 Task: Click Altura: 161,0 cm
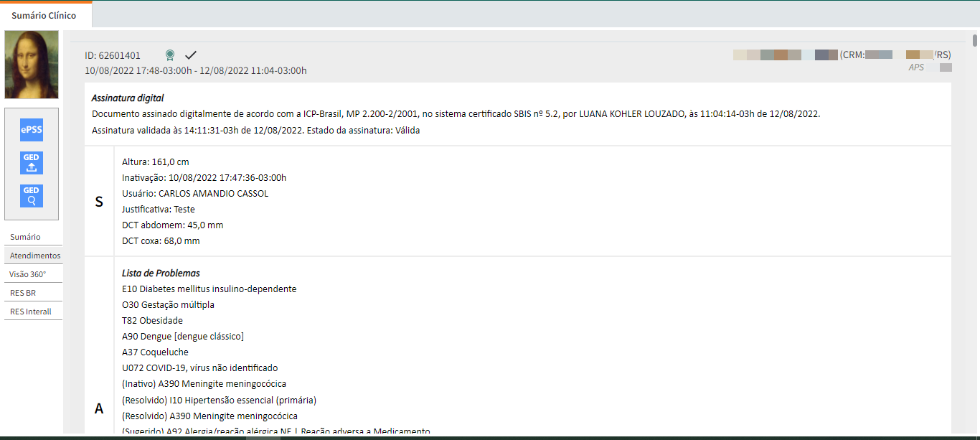(x=156, y=162)
